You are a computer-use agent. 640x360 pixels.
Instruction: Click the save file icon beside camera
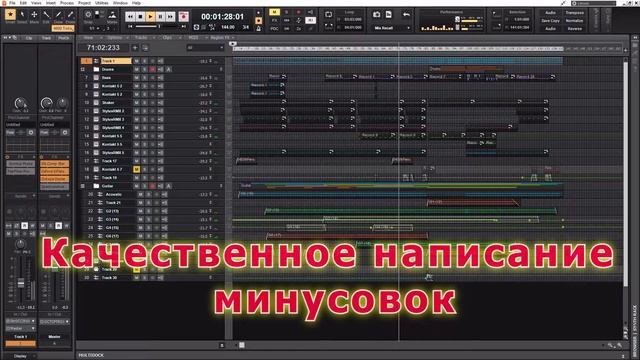[389, 15]
